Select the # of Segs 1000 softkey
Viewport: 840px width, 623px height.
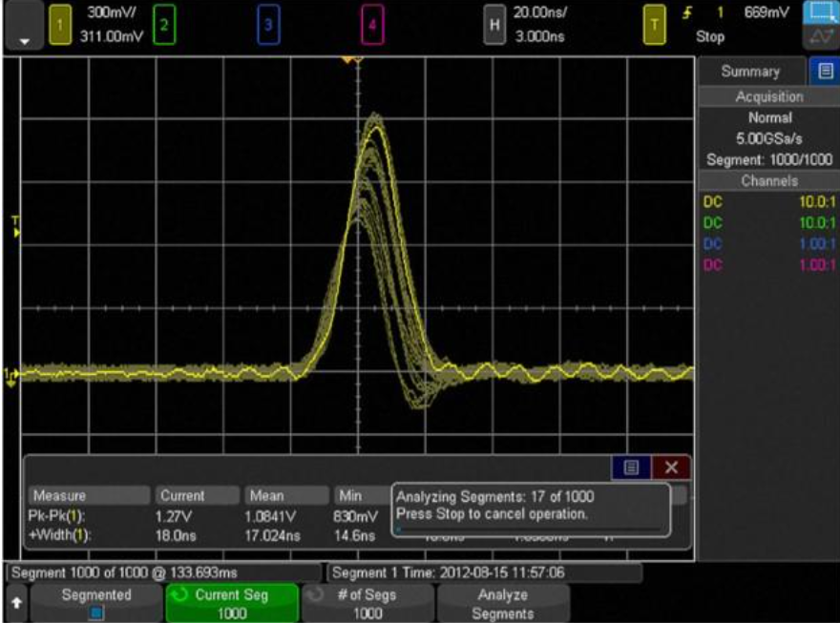click(367, 603)
